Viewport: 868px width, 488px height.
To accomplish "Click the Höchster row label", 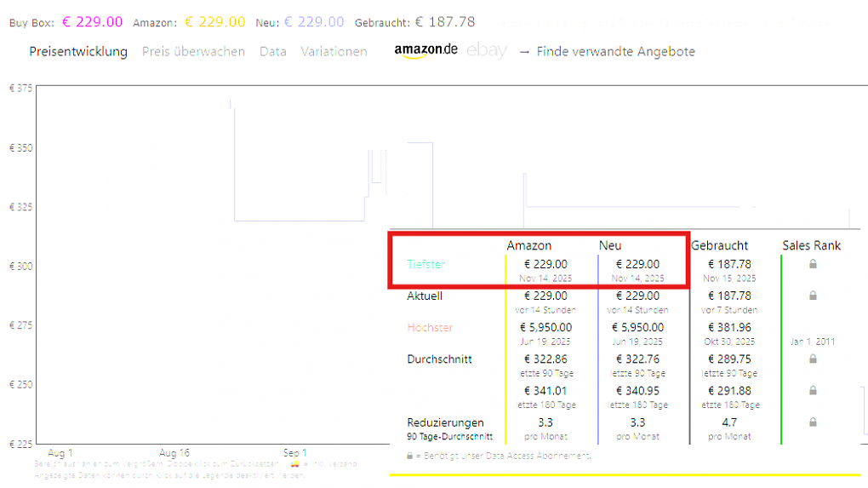I will [430, 327].
